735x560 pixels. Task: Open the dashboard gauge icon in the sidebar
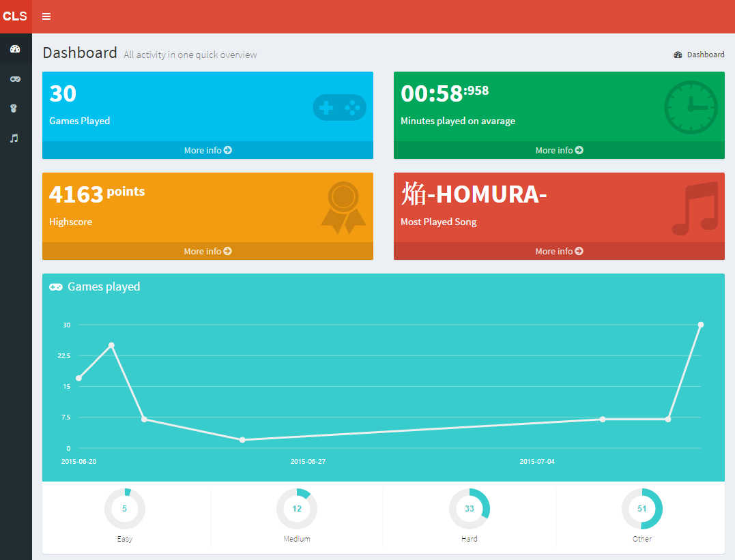click(15, 49)
